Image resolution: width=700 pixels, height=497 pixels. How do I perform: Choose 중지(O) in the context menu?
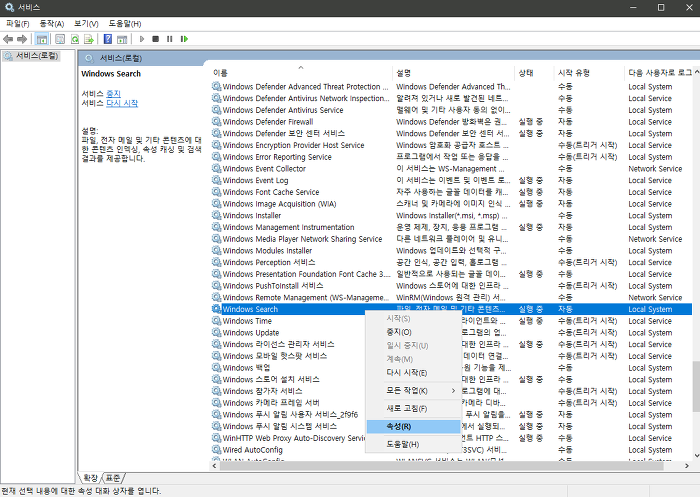(413, 332)
